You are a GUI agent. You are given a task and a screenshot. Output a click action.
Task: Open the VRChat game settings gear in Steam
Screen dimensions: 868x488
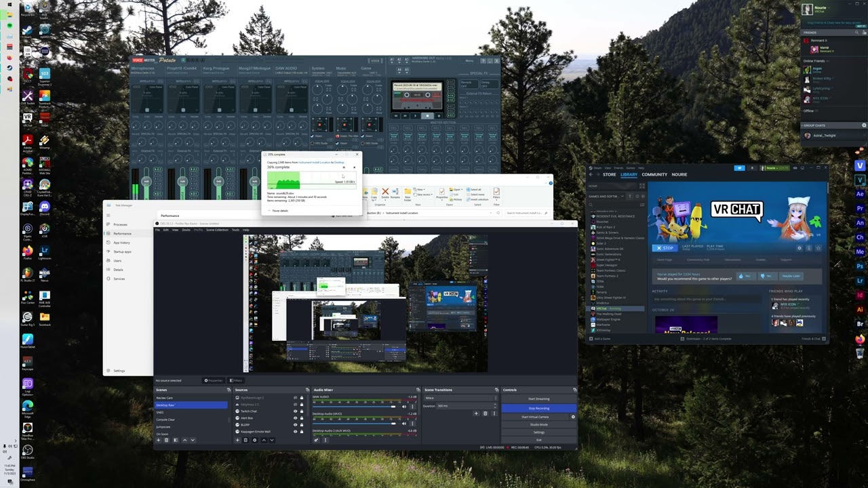(800, 248)
